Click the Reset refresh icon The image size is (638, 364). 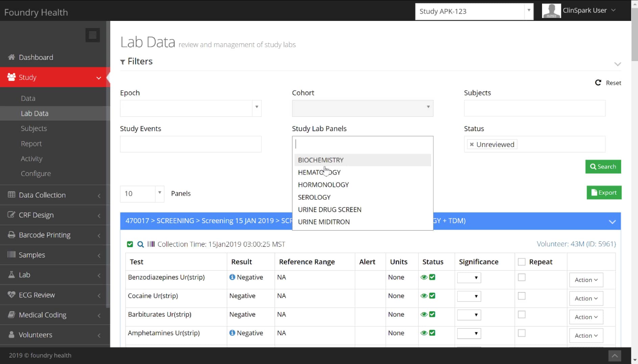click(598, 83)
